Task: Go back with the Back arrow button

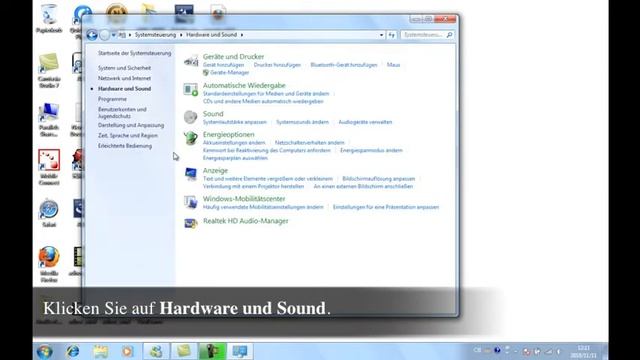Action: coord(92,35)
